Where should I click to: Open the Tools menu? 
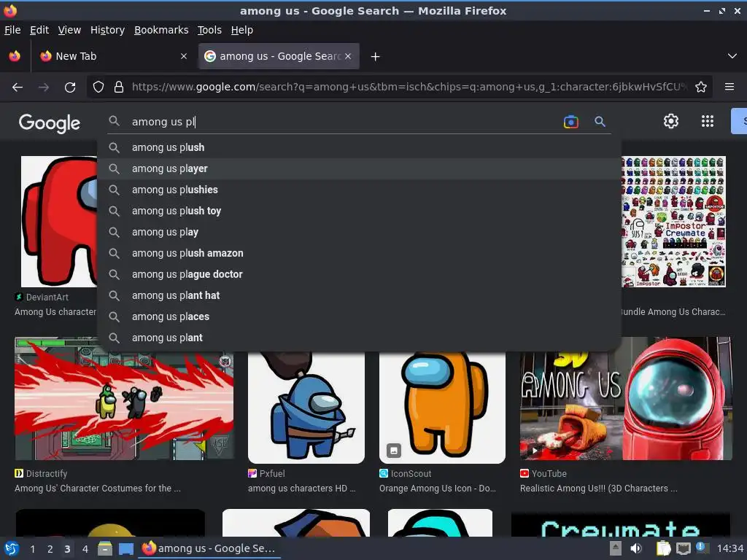pos(209,30)
